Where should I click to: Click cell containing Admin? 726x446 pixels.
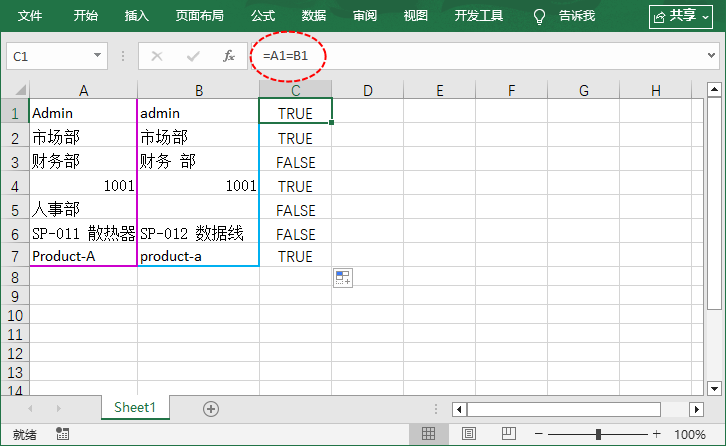pos(83,111)
